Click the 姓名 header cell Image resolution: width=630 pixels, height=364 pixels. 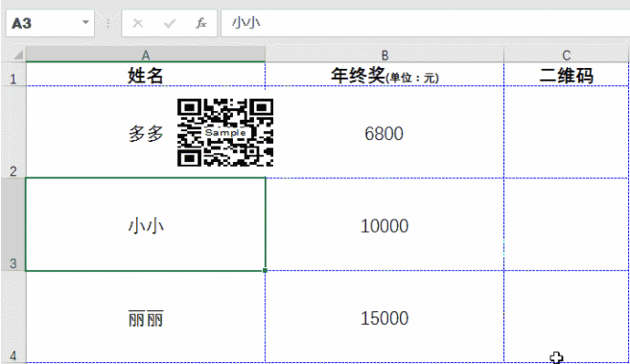click(146, 75)
